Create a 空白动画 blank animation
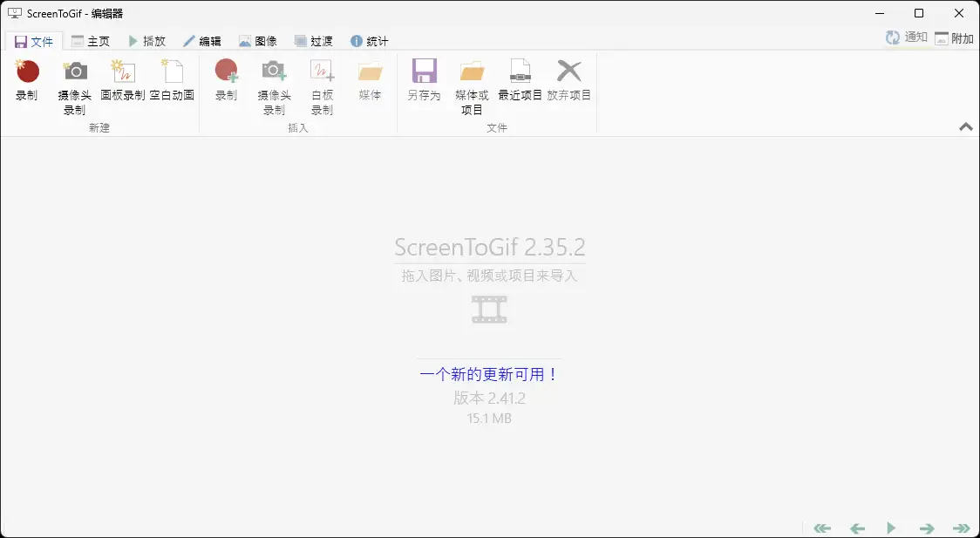Screen dimensions: 980x538 point(172,80)
